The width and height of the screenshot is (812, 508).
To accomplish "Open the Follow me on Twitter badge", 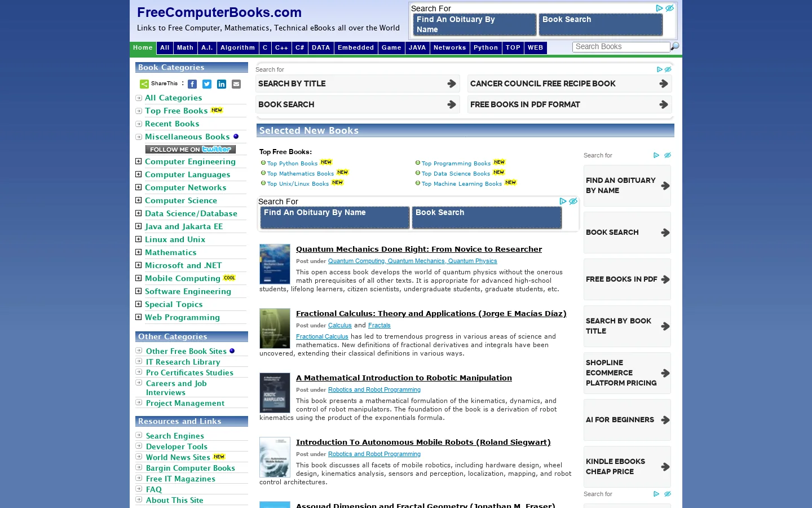I will point(191,149).
